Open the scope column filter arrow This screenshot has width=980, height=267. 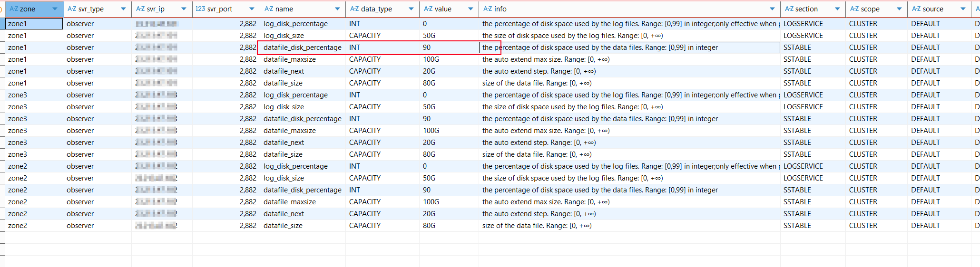[x=900, y=9]
